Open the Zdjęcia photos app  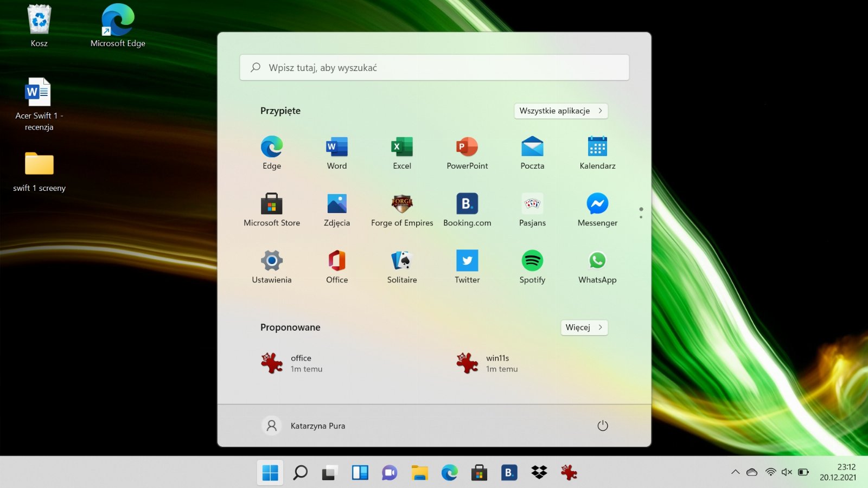click(337, 210)
